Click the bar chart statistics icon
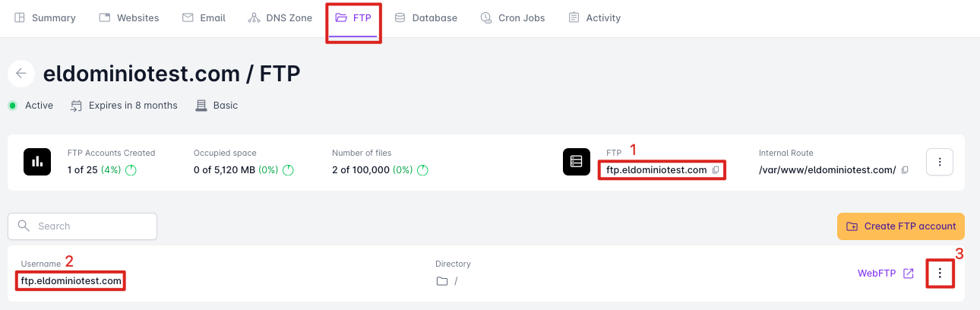The height and width of the screenshot is (310, 980). tap(36, 162)
